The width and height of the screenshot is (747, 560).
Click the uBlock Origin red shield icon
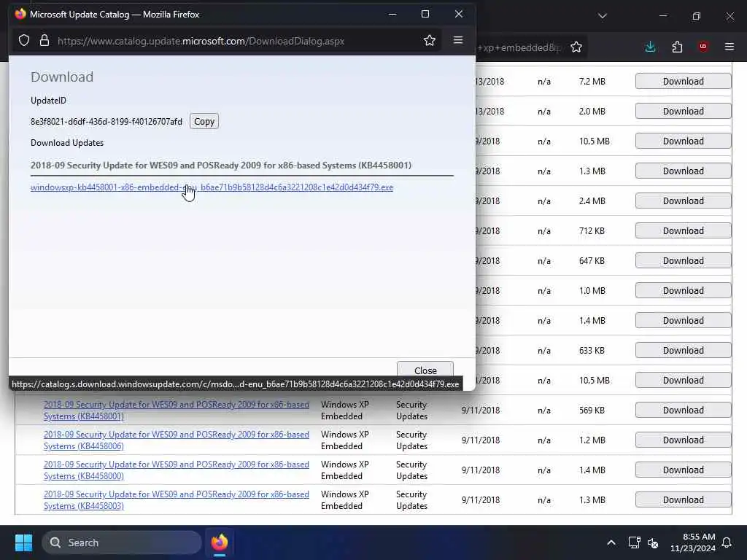[703, 47]
